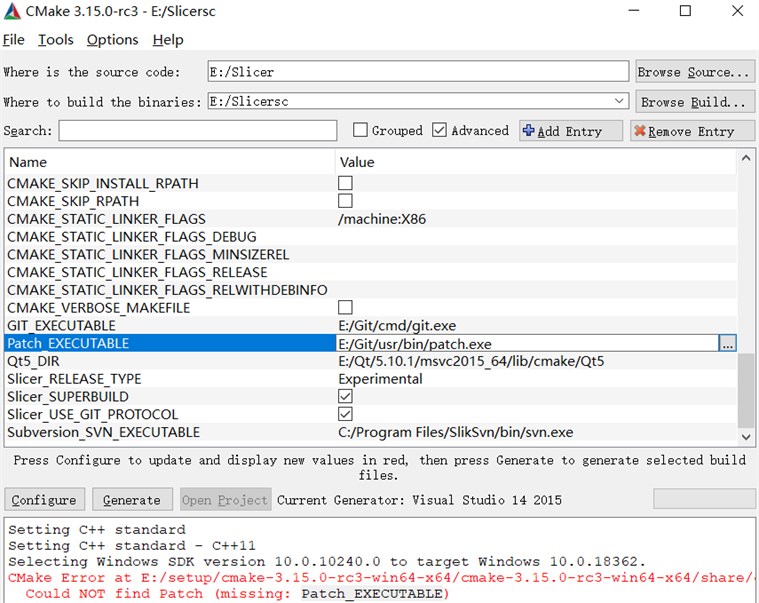Click the Value column header
Viewport: 759px width, 603px height.
tap(536, 162)
